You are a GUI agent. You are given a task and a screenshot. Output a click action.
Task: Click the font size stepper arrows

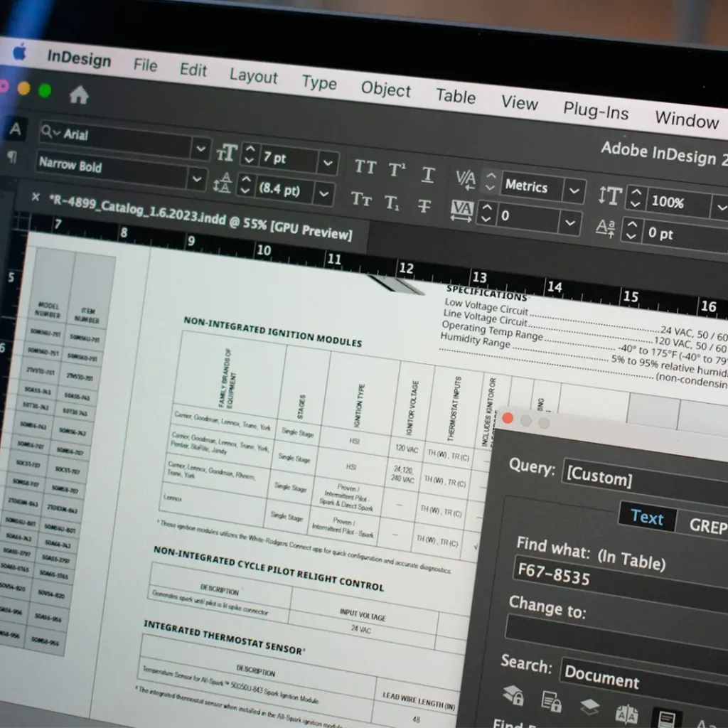(x=250, y=154)
